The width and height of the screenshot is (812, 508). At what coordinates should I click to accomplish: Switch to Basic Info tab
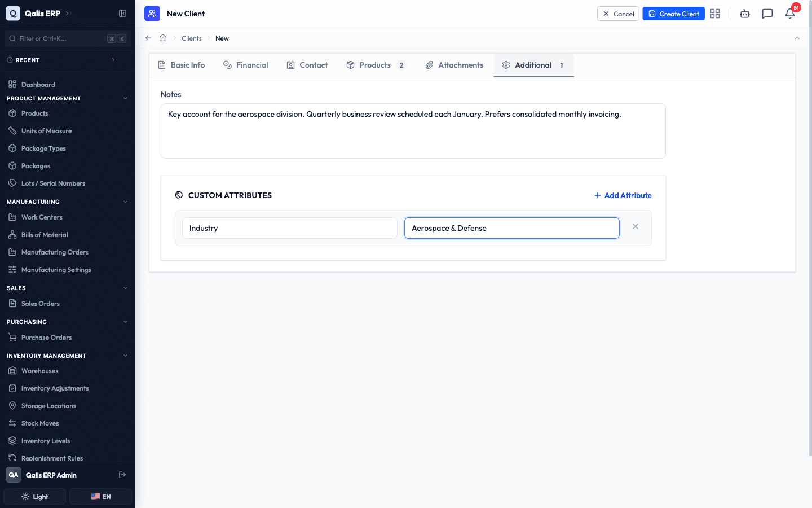pos(182,65)
